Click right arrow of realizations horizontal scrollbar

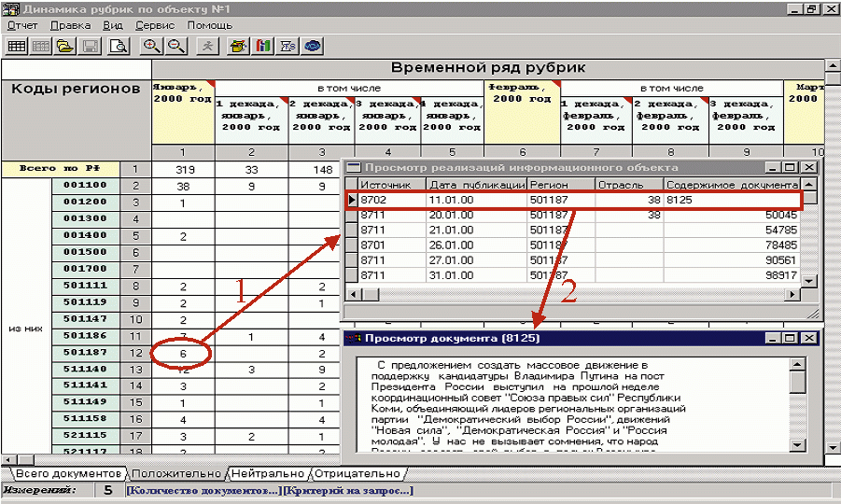pyautogui.click(x=792, y=294)
